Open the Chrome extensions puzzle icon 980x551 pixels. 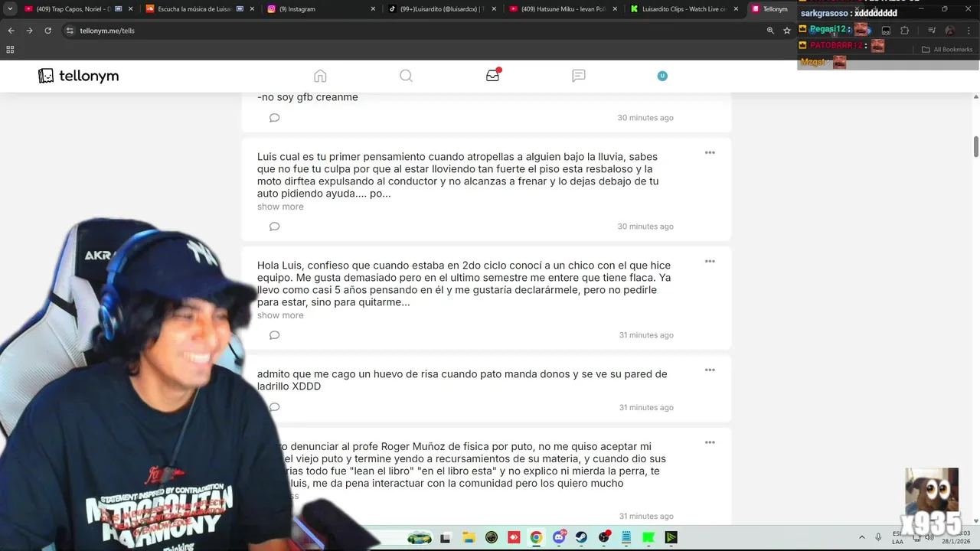904,31
